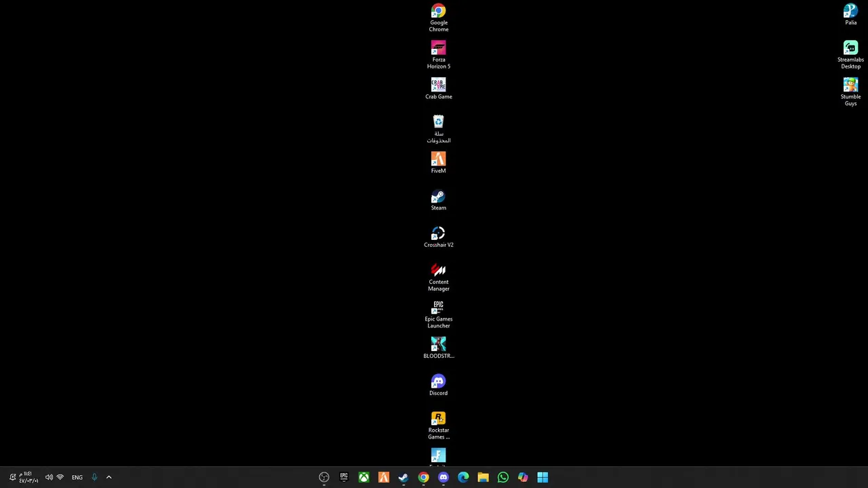Screen dimensions: 868x488
Task: Open the volume speaker tray icon
Action: (49, 477)
